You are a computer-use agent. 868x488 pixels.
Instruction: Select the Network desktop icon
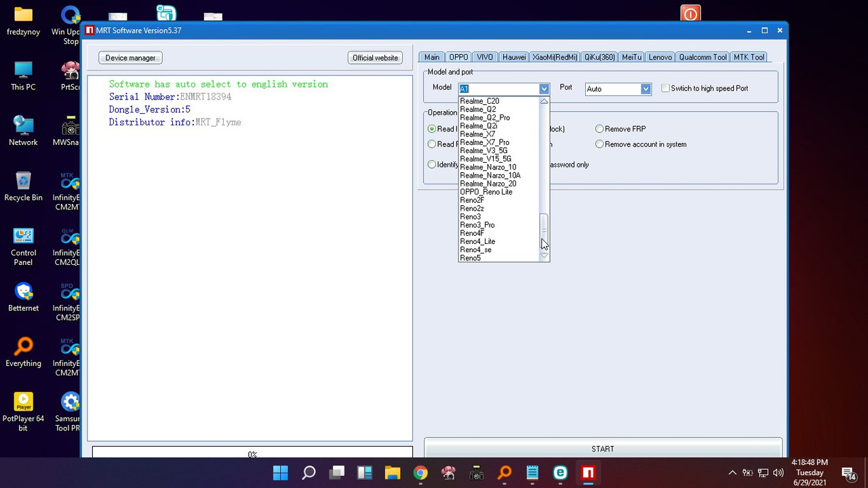coord(23,131)
